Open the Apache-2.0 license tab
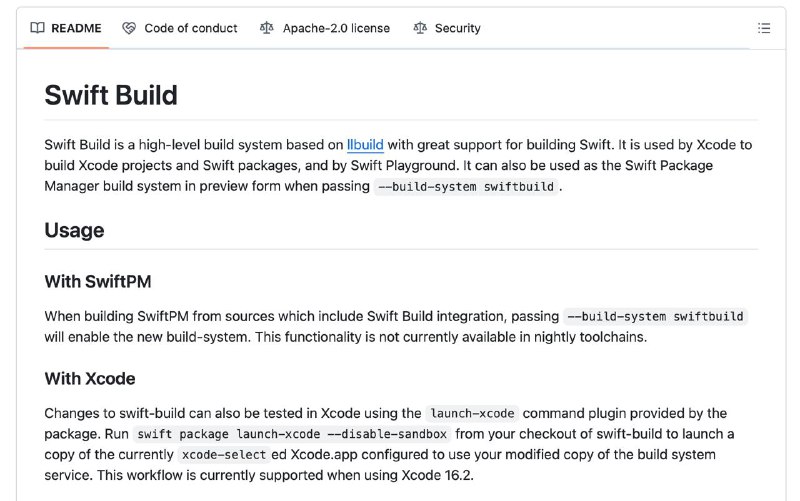Screen dimensions: 800x501 pyautogui.click(x=336, y=28)
